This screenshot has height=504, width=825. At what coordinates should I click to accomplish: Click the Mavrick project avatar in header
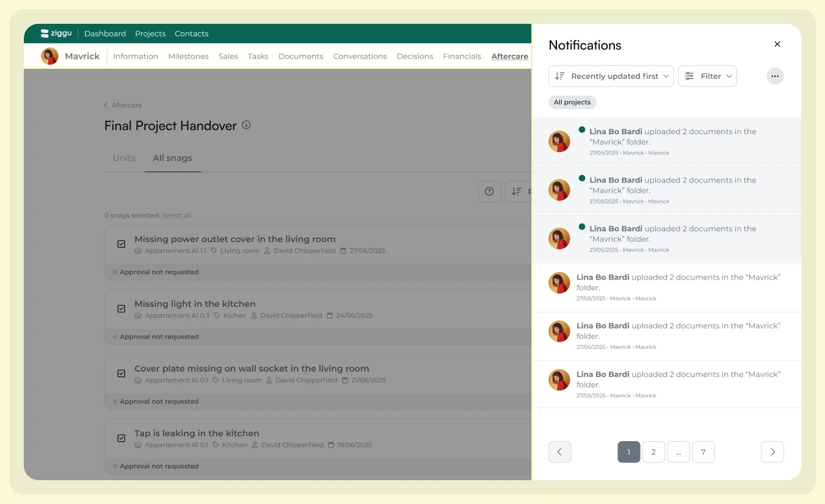point(49,56)
